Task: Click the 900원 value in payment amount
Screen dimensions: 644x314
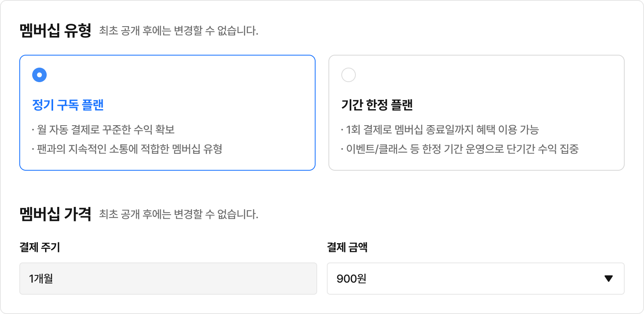Action: click(351, 279)
